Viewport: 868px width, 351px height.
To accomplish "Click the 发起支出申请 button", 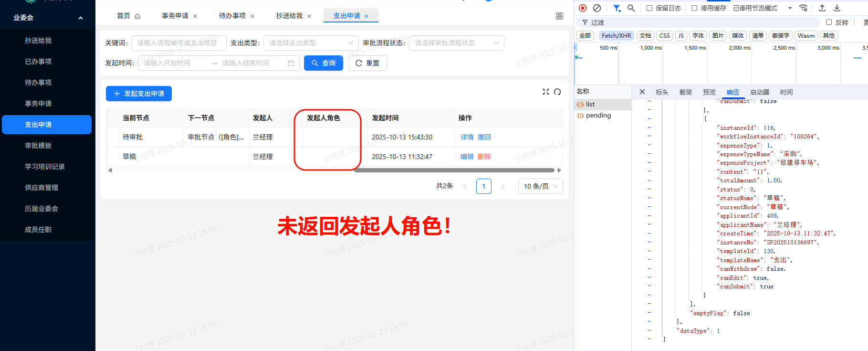I will (x=139, y=94).
